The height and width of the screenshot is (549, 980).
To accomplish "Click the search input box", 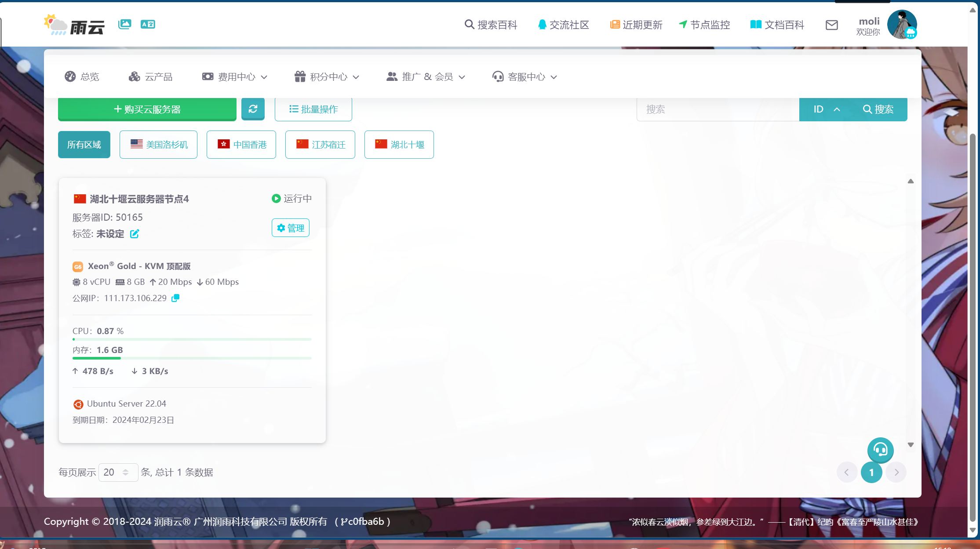I will tap(718, 109).
